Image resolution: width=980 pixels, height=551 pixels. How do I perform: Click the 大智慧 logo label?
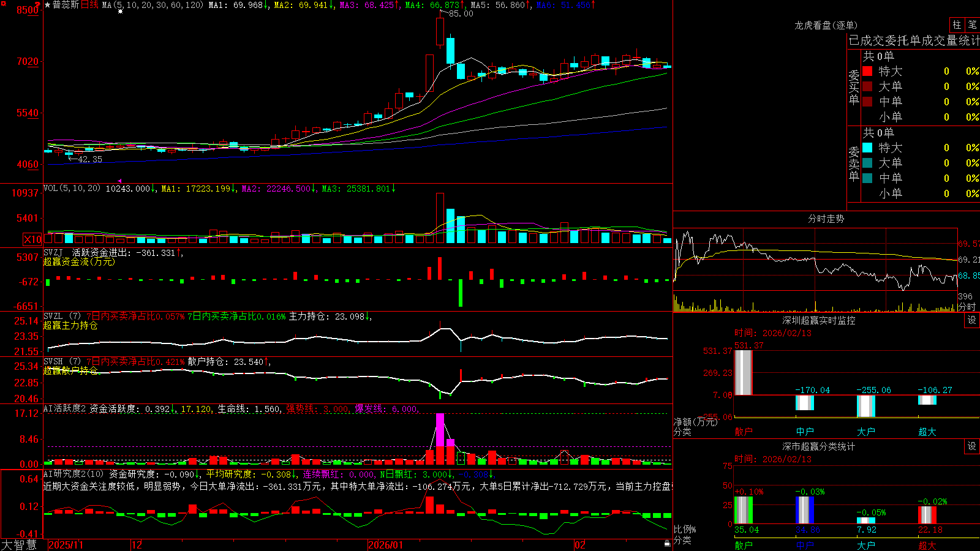coord(19,545)
